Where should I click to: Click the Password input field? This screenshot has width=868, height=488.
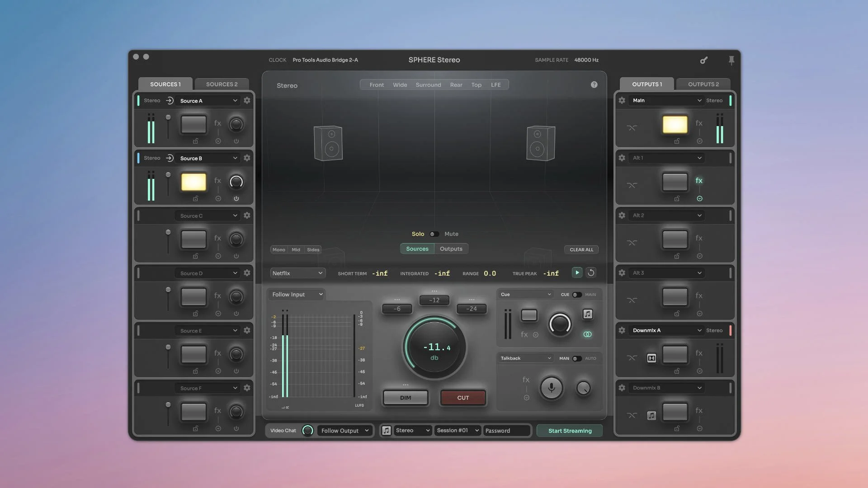[x=506, y=431]
